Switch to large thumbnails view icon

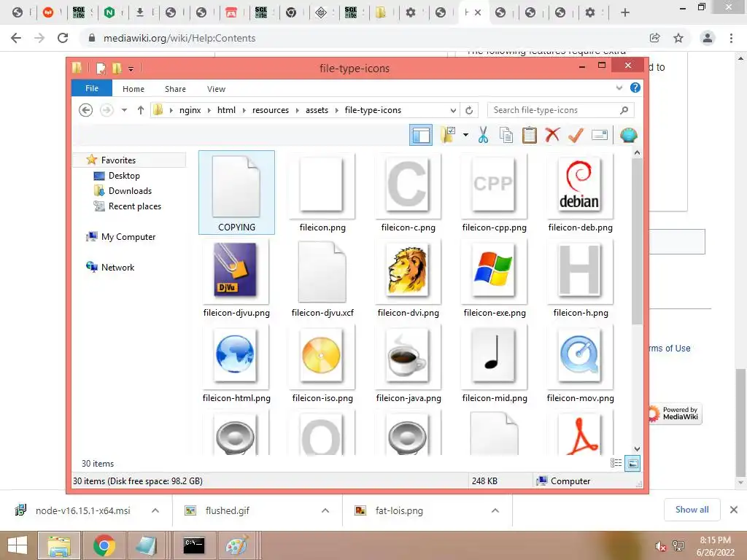pos(632,463)
